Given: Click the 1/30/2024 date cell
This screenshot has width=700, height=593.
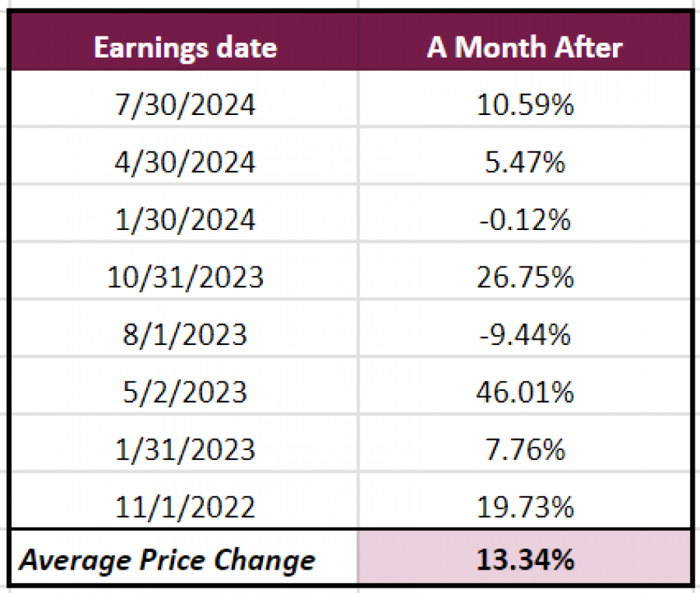Looking at the screenshot, I should pyautogui.click(x=185, y=220).
